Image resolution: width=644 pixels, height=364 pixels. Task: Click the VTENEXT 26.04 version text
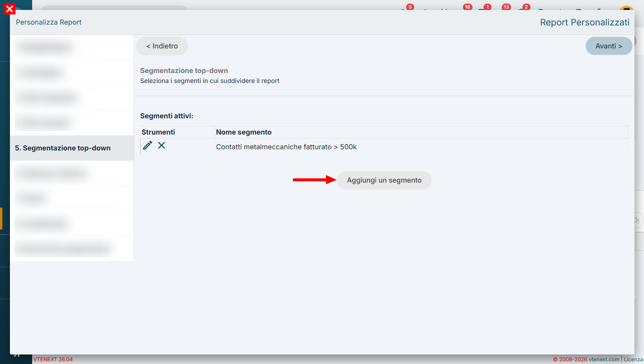(x=53, y=359)
